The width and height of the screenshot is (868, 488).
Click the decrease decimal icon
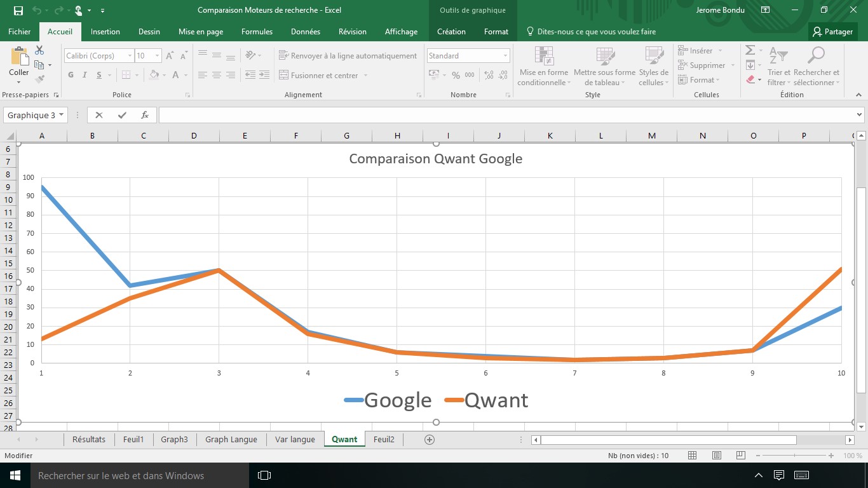point(503,75)
